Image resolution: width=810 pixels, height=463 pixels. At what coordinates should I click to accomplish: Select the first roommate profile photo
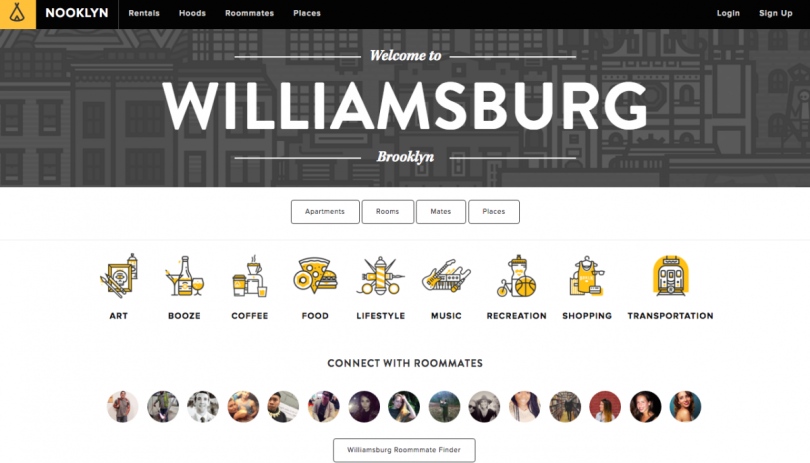[122, 407]
